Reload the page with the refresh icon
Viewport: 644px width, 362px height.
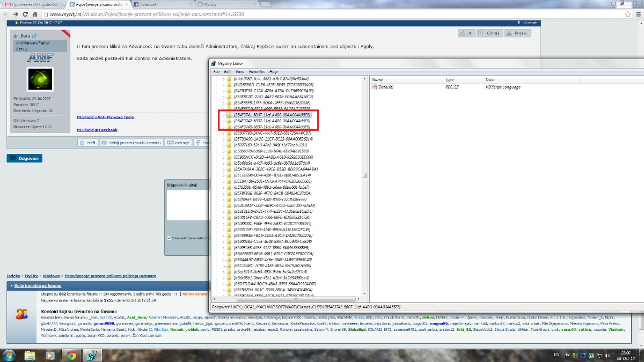[26, 13]
